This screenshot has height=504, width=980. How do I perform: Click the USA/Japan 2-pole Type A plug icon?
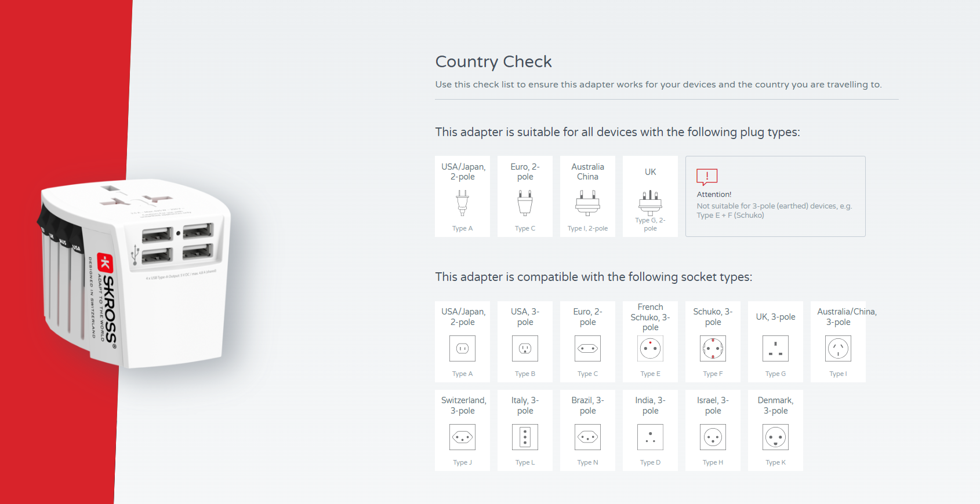pos(462,203)
